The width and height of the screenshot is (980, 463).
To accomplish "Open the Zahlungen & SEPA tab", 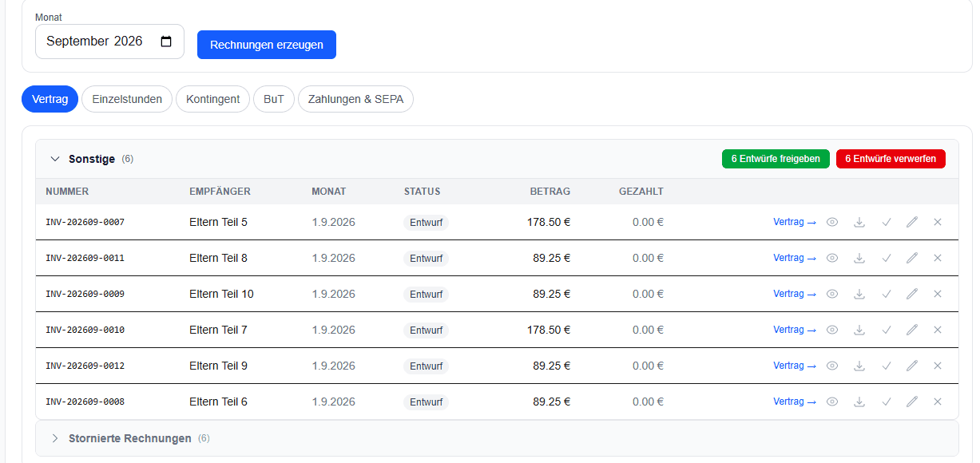I will click(x=355, y=99).
